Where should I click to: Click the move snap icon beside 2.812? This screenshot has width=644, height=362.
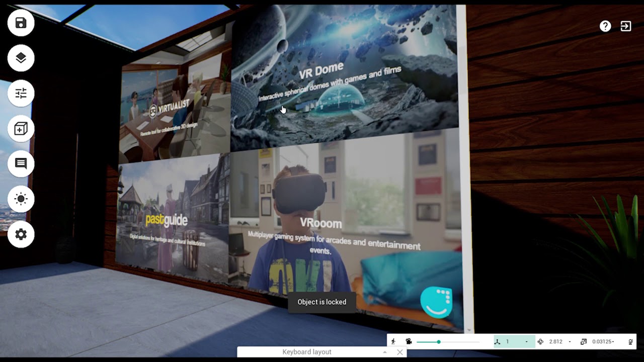tap(540, 341)
